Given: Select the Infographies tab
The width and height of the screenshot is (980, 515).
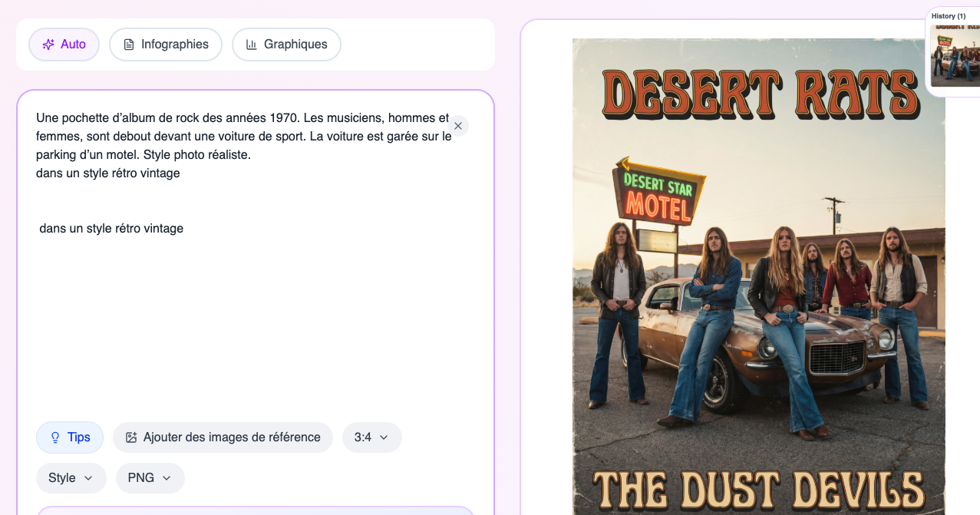Looking at the screenshot, I should click(x=166, y=45).
